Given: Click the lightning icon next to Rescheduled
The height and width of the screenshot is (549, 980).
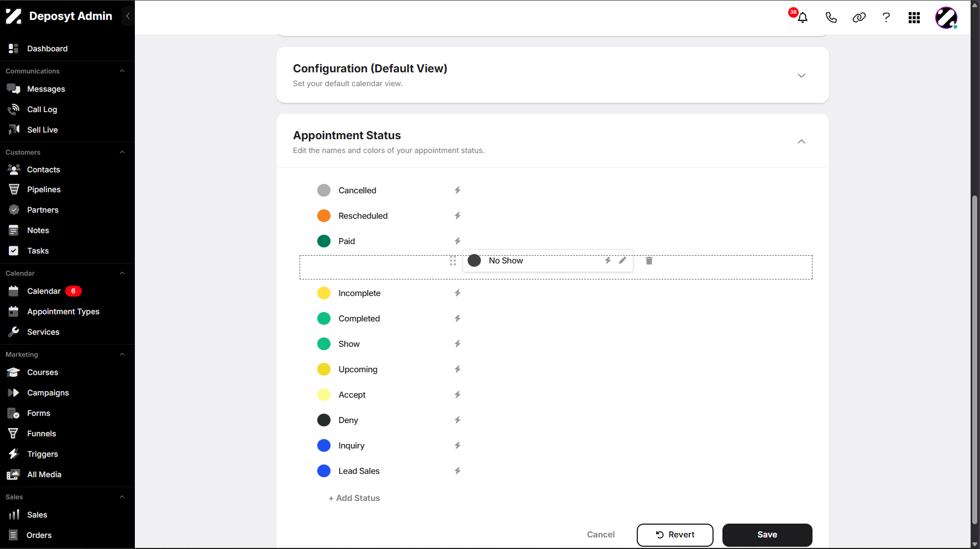Looking at the screenshot, I should (x=458, y=216).
